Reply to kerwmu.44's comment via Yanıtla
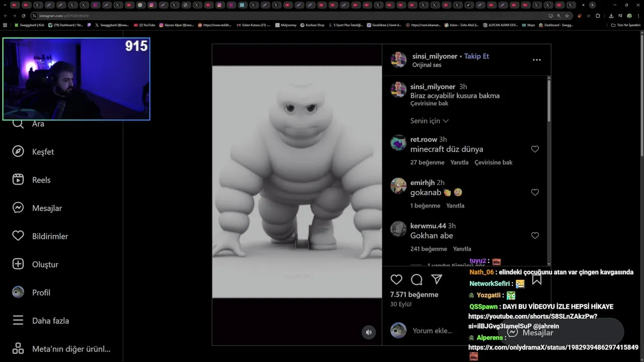This screenshot has width=644, height=362. click(462, 249)
